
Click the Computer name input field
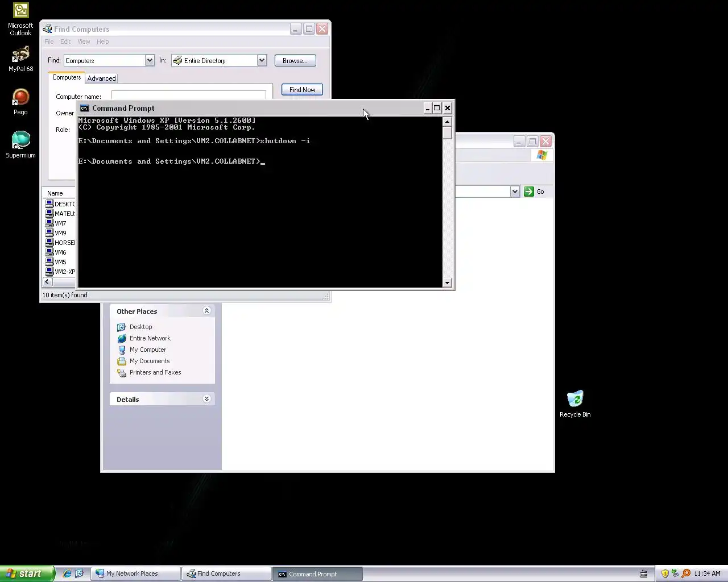(x=189, y=95)
